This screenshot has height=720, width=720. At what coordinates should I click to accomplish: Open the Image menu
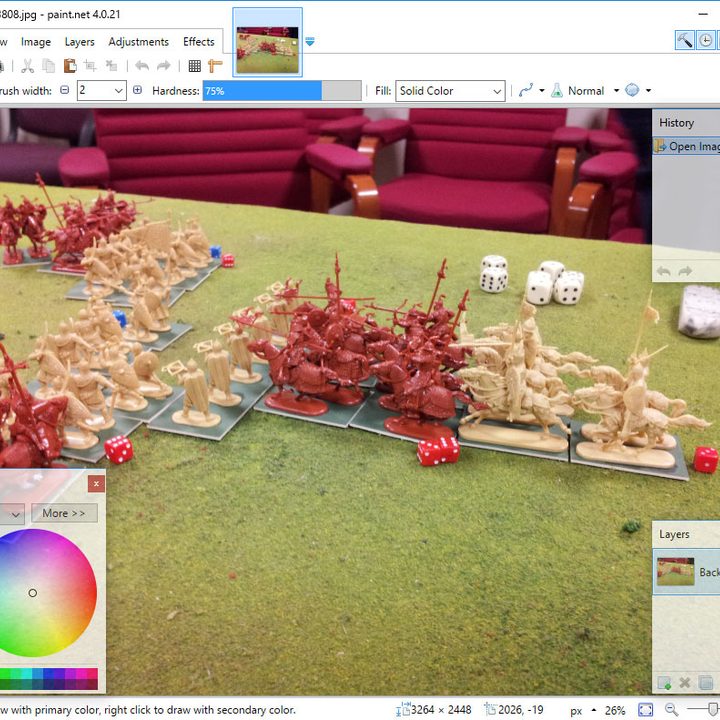(x=36, y=42)
